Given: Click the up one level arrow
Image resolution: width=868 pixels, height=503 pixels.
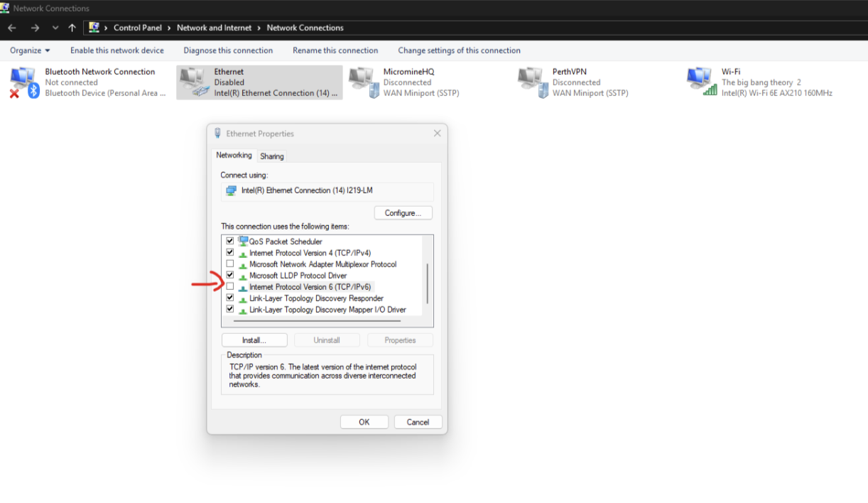Looking at the screenshot, I should [72, 28].
